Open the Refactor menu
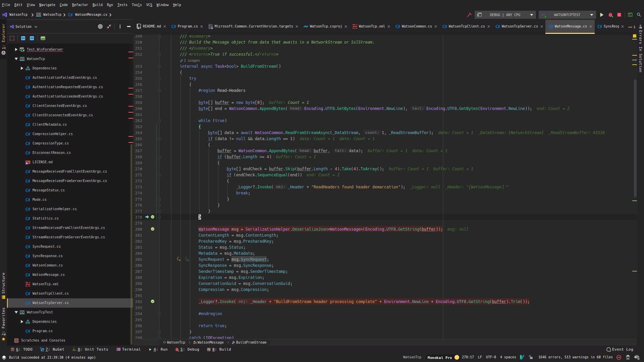Viewport: 644px width, 362px height. pyautogui.click(x=80, y=5)
